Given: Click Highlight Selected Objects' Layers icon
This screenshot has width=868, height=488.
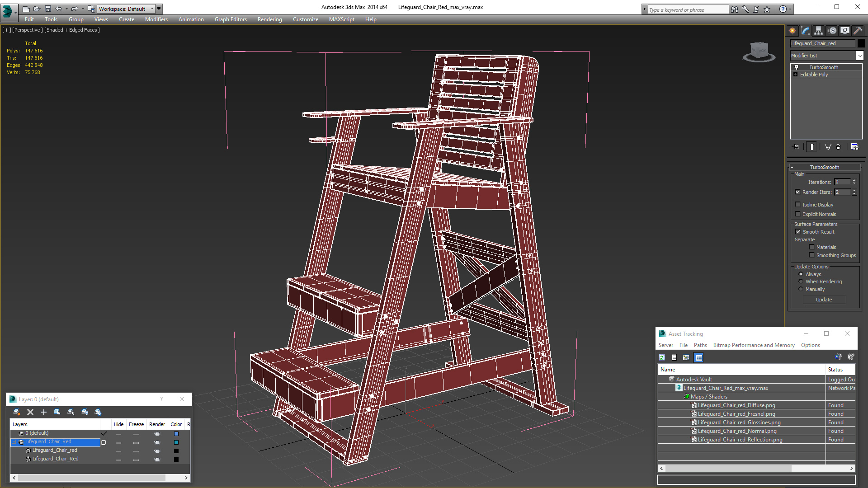Looking at the screenshot, I should click(71, 412).
